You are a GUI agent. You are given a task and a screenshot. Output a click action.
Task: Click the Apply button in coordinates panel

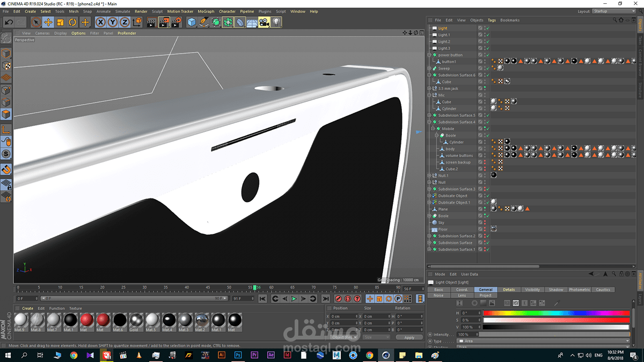409,337
